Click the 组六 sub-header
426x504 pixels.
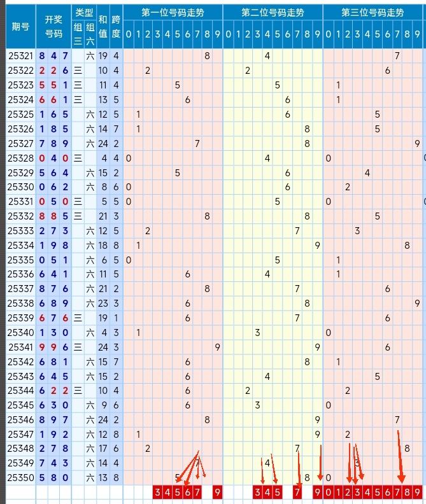pyautogui.click(x=90, y=34)
